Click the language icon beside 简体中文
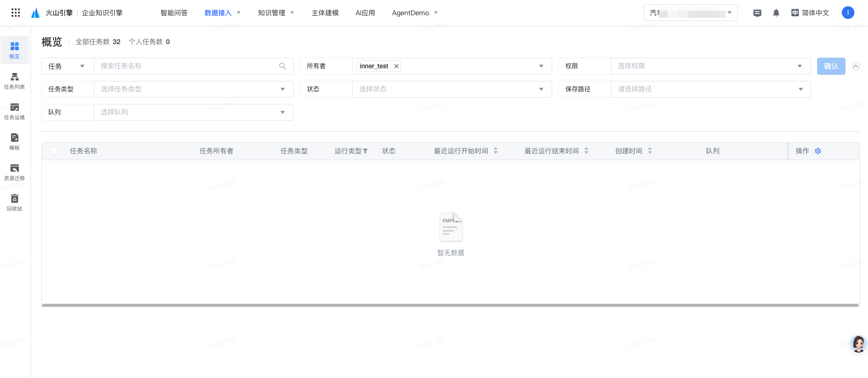868x378 pixels. coord(795,13)
